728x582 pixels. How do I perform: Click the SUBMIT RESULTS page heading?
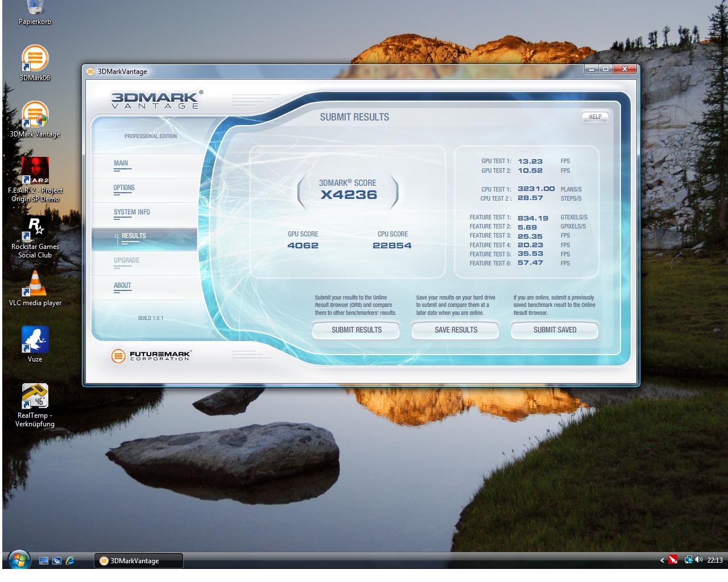pyautogui.click(x=354, y=117)
